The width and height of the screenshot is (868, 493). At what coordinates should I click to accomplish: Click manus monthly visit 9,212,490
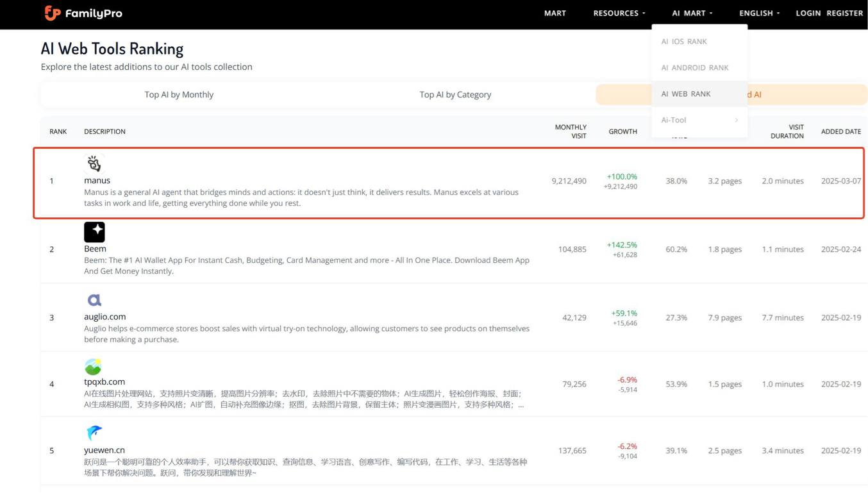[x=569, y=181]
